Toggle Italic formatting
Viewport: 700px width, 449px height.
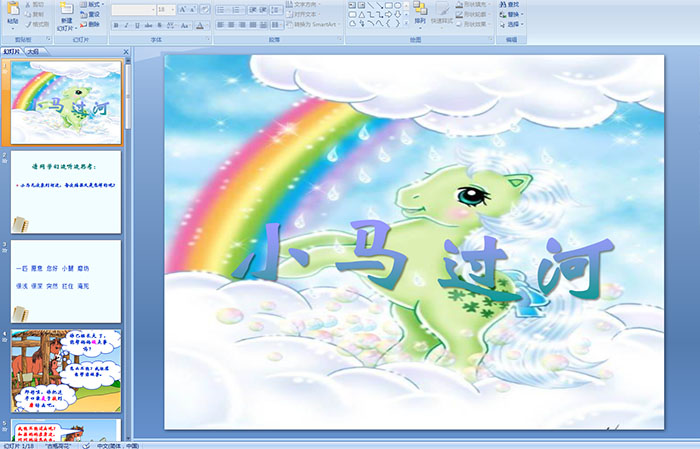click(x=127, y=26)
